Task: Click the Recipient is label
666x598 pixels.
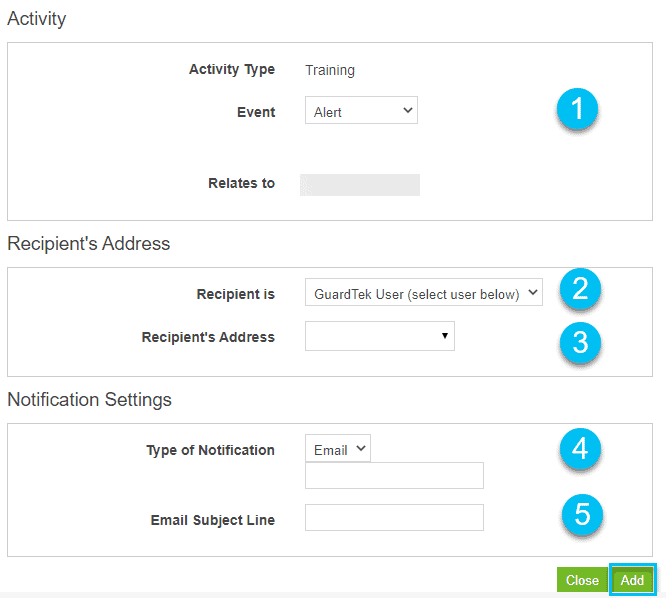Action: (236, 294)
